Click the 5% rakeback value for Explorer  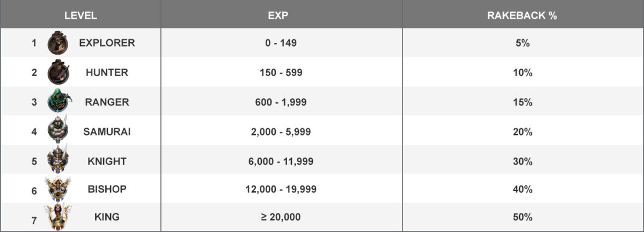click(x=522, y=43)
